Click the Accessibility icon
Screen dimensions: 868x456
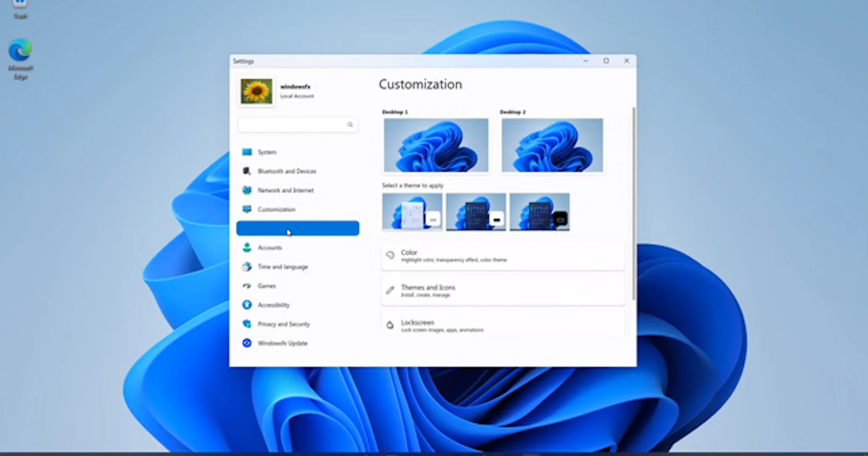point(247,305)
